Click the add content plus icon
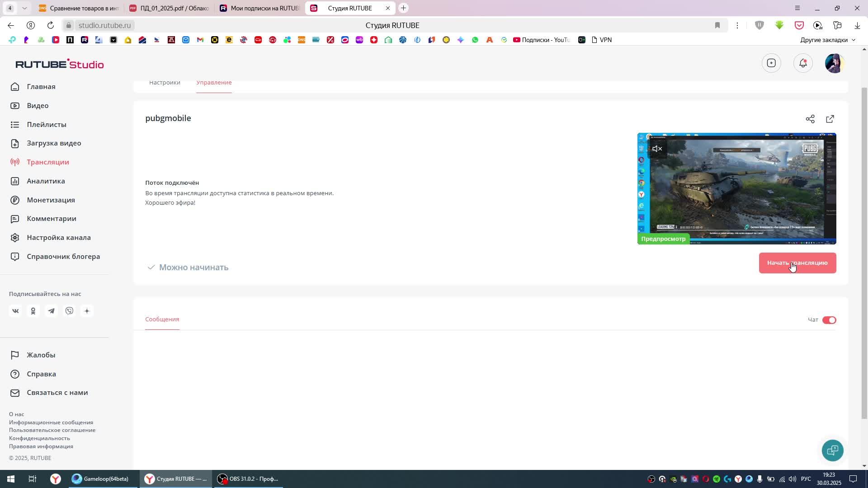The width and height of the screenshot is (868, 488). tap(771, 63)
